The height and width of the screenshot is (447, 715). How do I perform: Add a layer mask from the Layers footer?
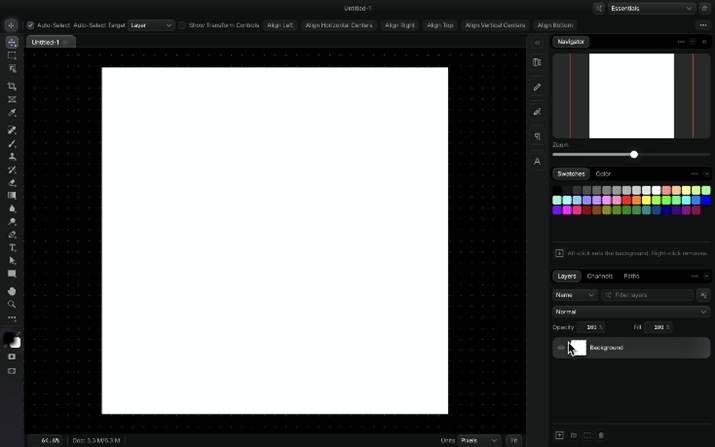[587, 435]
